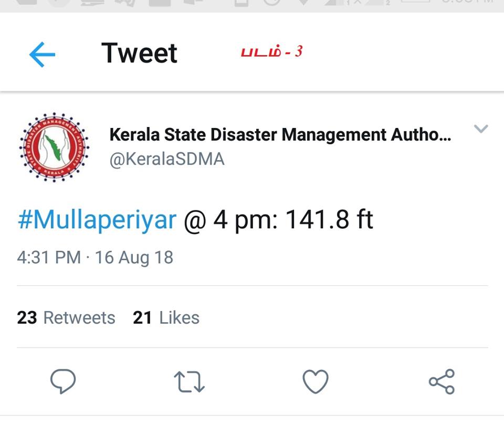The image size is (504, 425).
Task: Open the Kerala SDMA profile picture
Action: click(x=54, y=147)
